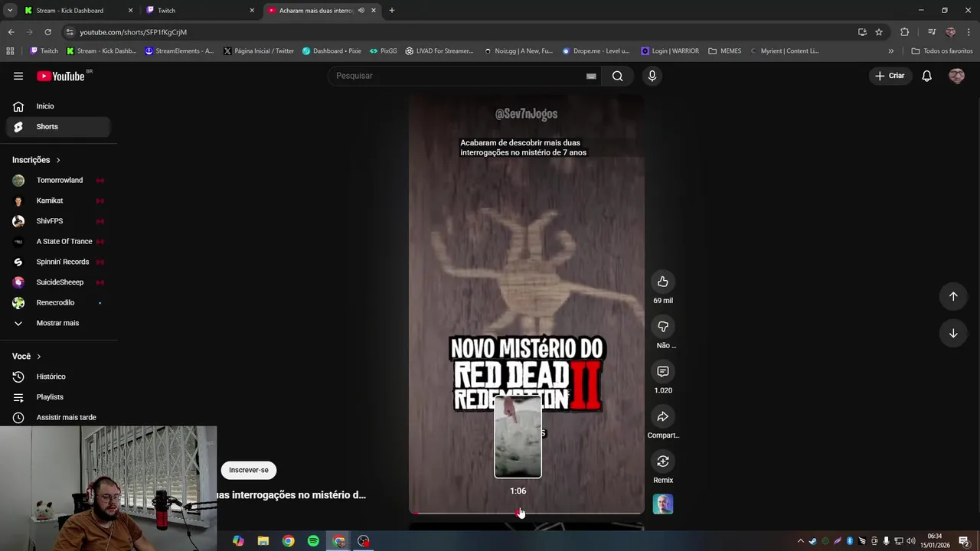Open OBS Studio from the taskbar
This screenshot has height=551, width=980.
[364, 541]
